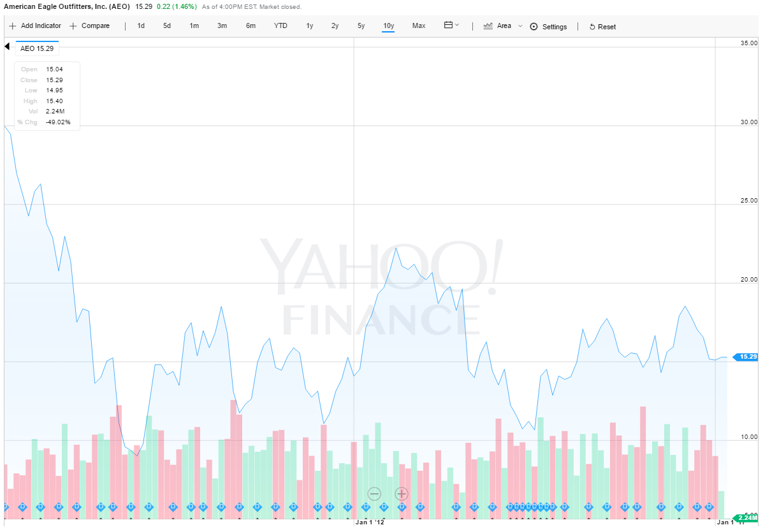The height and width of the screenshot is (532, 763).
Task: Click the Open 15.04 value
Action: click(x=55, y=69)
